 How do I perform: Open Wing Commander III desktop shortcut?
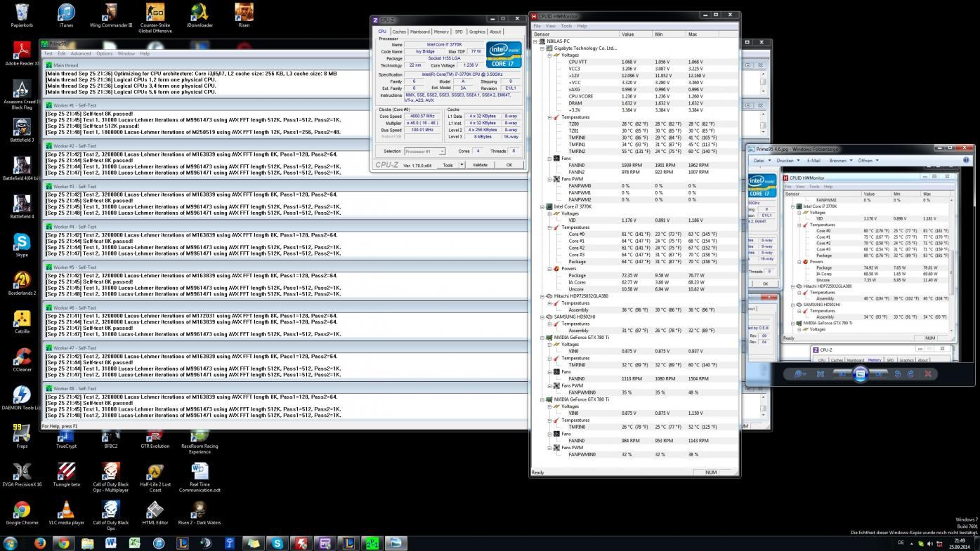coord(110,15)
